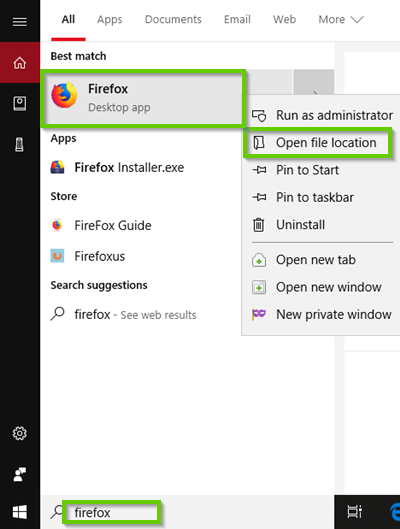The width and height of the screenshot is (400, 529).
Task: Click the Open new window icon
Action: (259, 287)
